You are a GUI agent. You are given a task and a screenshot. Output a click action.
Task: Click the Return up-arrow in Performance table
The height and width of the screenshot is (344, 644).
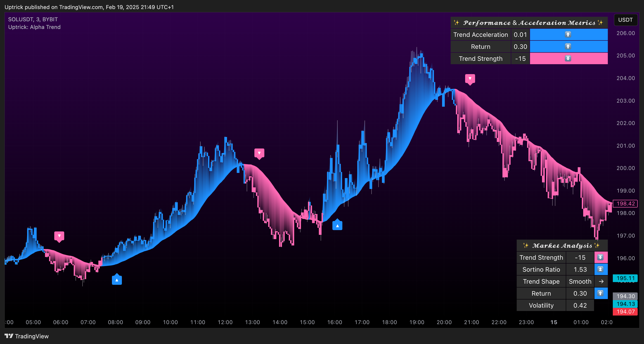tap(568, 47)
